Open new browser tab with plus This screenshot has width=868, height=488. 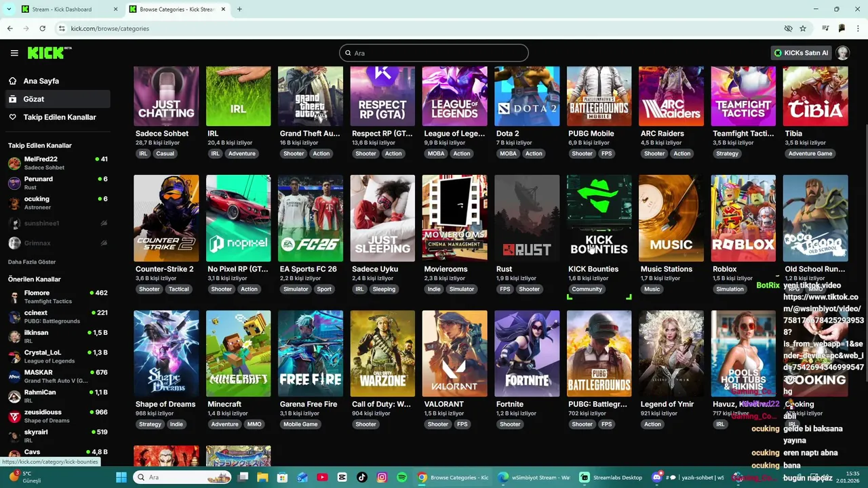[x=239, y=9]
